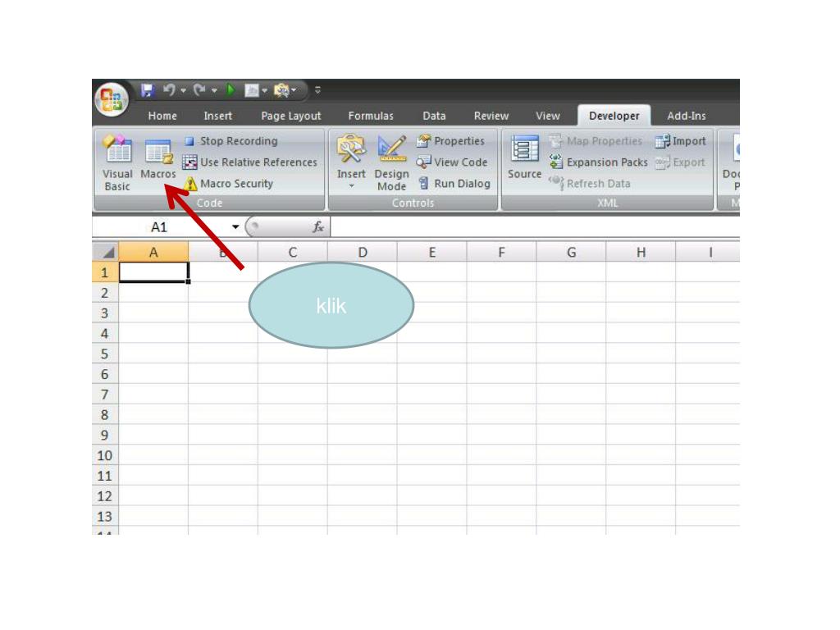Open the View tab
Viewport: 840px width, 630px height.
pos(547,116)
